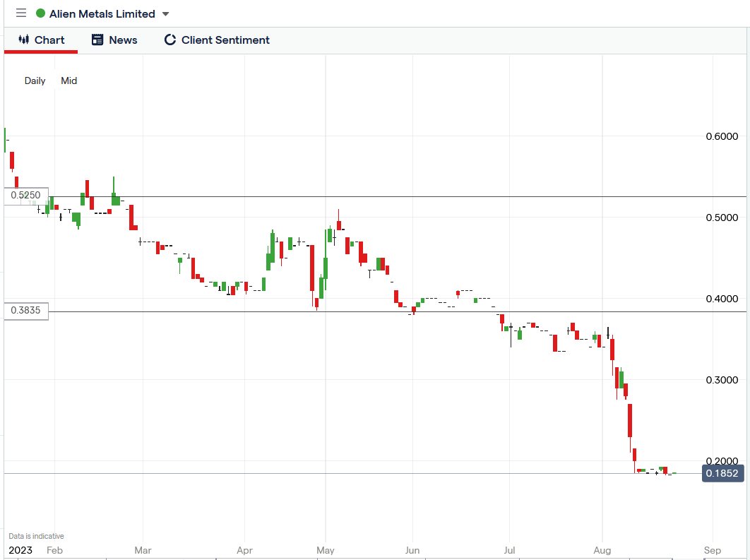Expand the Alien Metals Limited dropdown arrow

165,14
